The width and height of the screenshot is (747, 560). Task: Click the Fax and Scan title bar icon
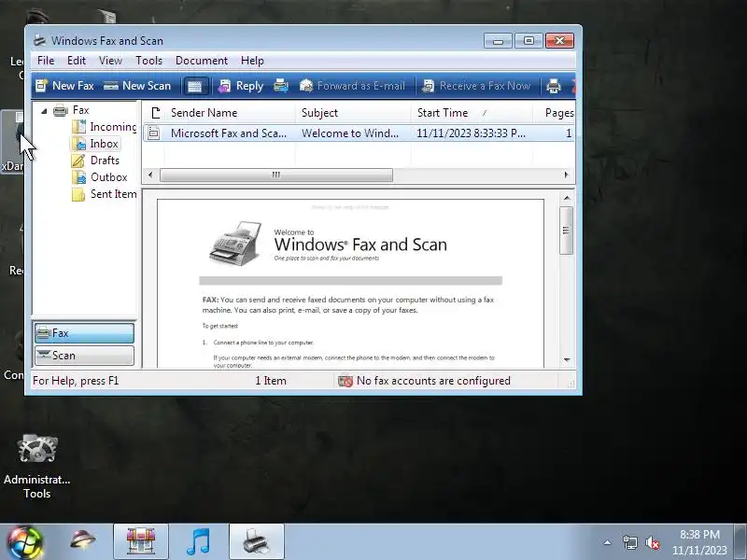click(x=40, y=40)
